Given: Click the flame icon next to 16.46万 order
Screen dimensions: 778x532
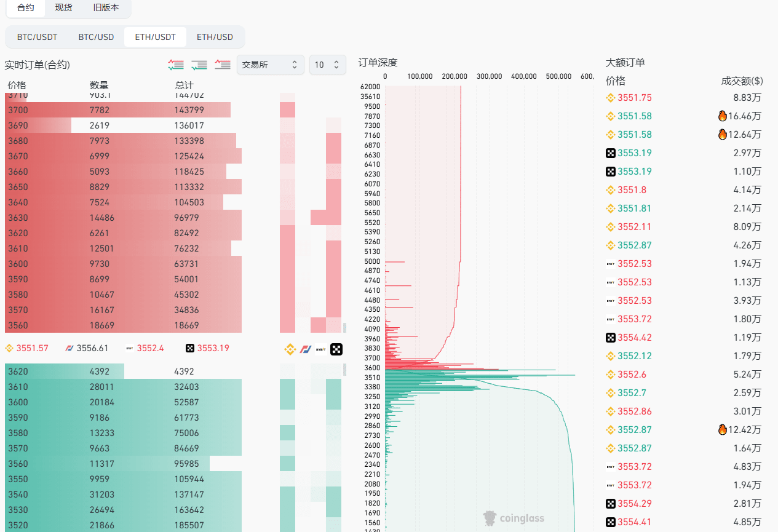Looking at the screenshot, I should pyautogui.click(x=722, y=116).
